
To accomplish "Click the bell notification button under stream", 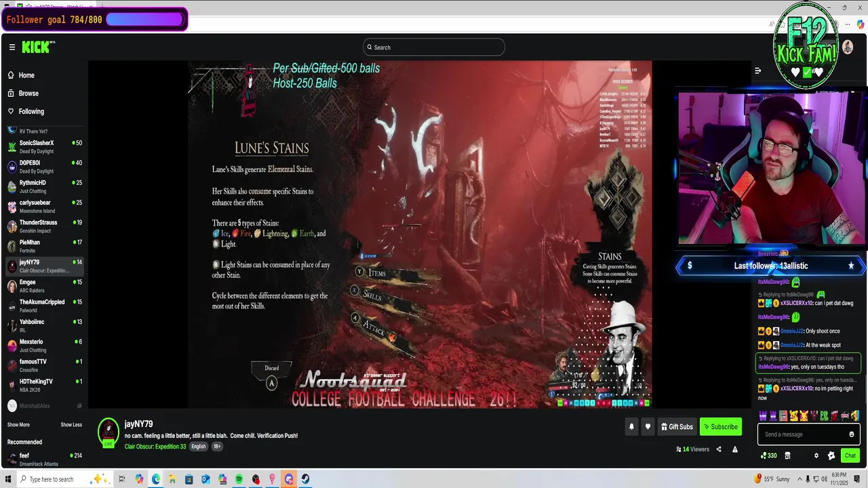I will coord(631,426).
